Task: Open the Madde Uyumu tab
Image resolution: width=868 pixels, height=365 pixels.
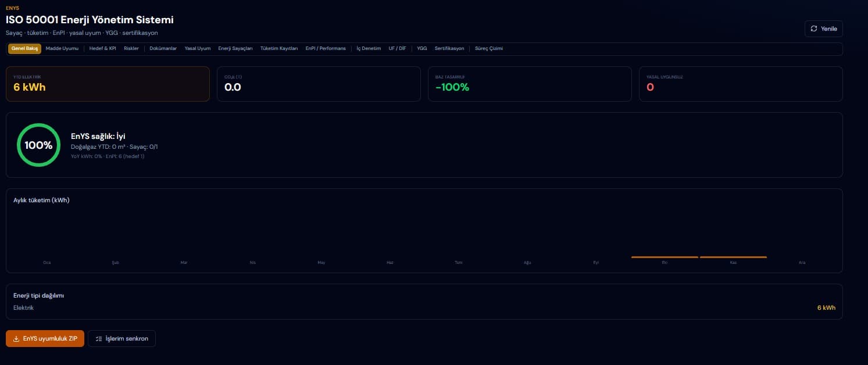Action: [x=62, y=48]
